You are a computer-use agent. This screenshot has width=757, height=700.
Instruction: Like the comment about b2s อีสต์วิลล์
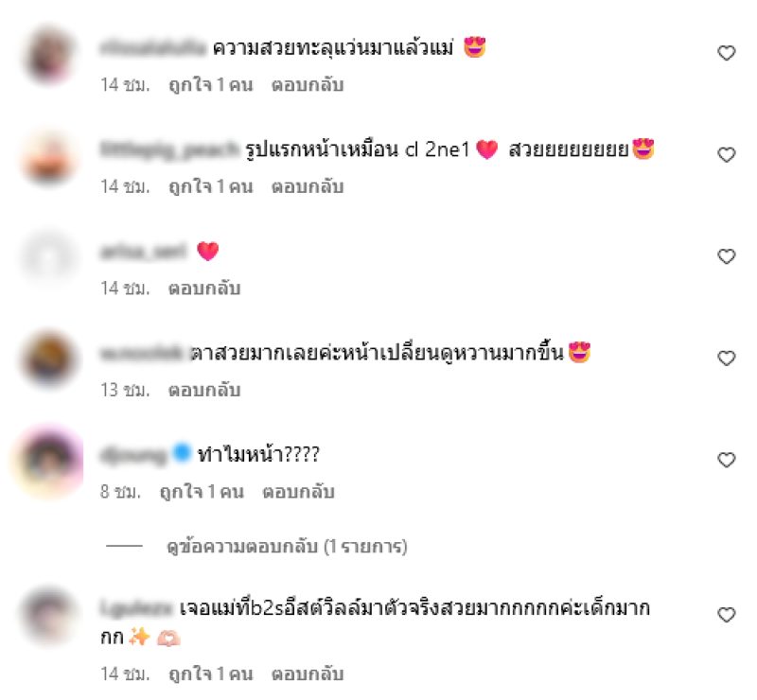point(726,615)
